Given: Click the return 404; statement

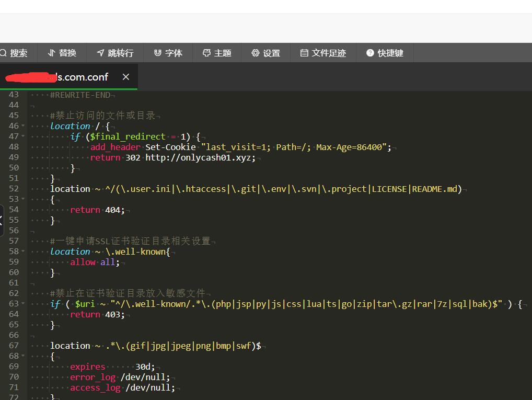Looking at the screenshot, I should 98,210.
